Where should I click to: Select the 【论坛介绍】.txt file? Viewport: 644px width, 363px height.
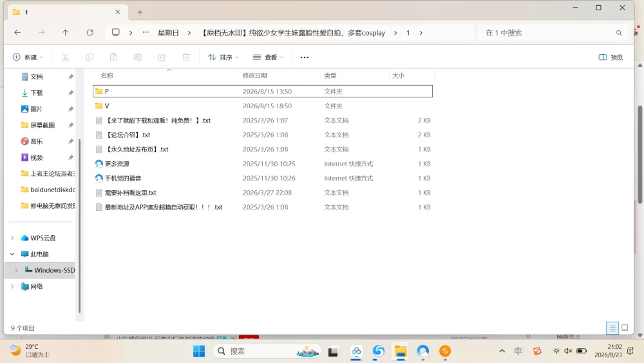pos(263,135)
